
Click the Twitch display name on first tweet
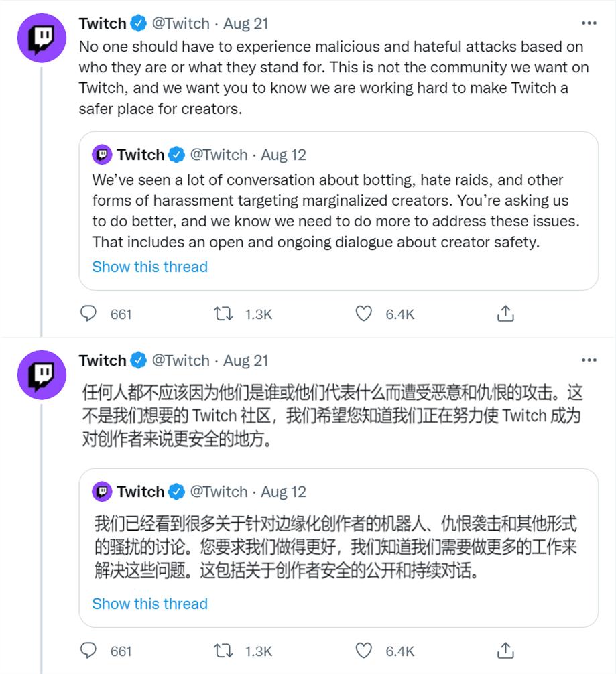[103, 23]
